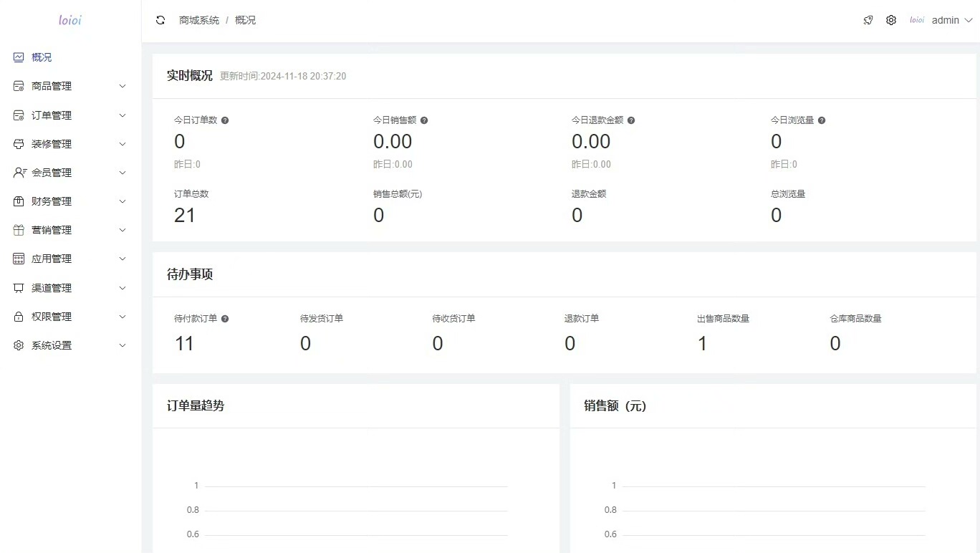
Task: Click help icon beside 待付款订单
Action: pyautogui.click(x=225, y=319)
